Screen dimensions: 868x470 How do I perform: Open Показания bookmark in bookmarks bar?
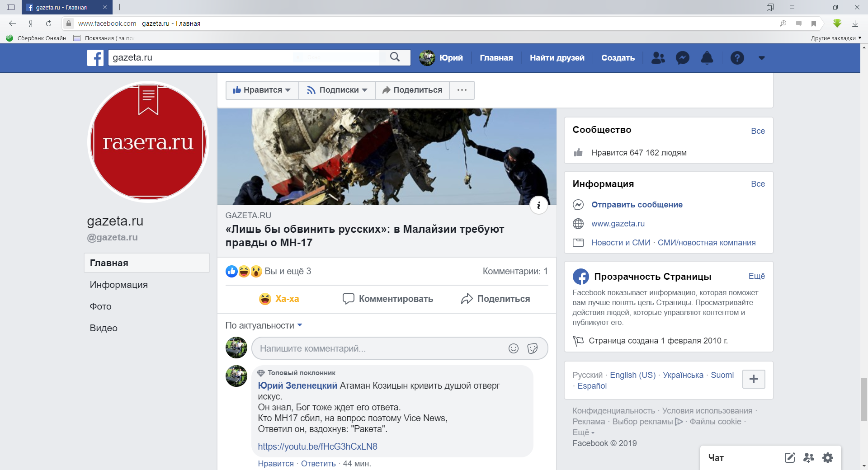tap(104, 38)
